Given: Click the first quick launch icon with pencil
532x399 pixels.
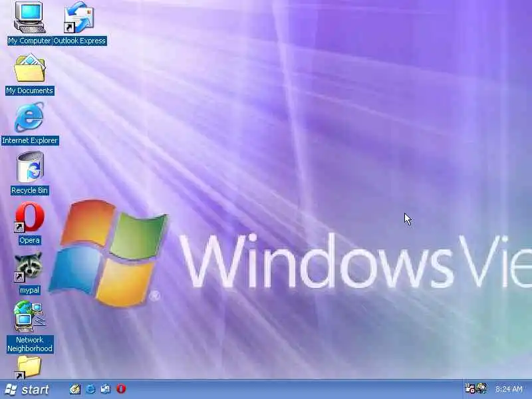Looking at the screenshot, I should coord(75,389).
